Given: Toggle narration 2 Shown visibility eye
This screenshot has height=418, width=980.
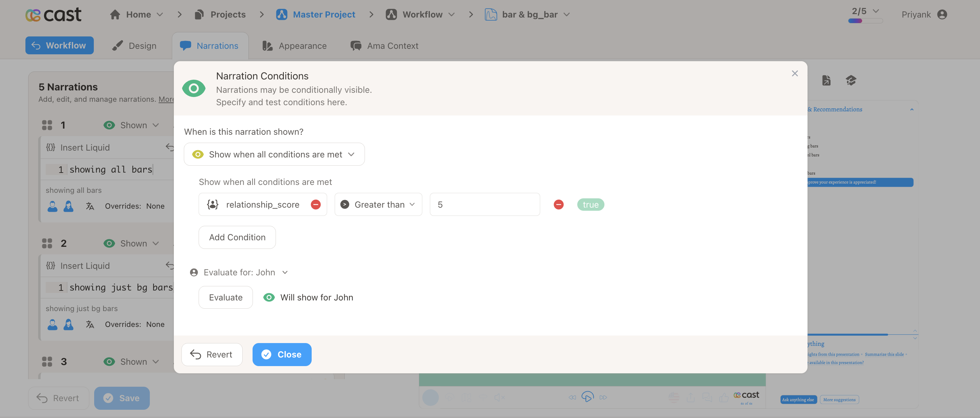Looking at the screenshot, I should pyautogui.click(x=109, y=243).
